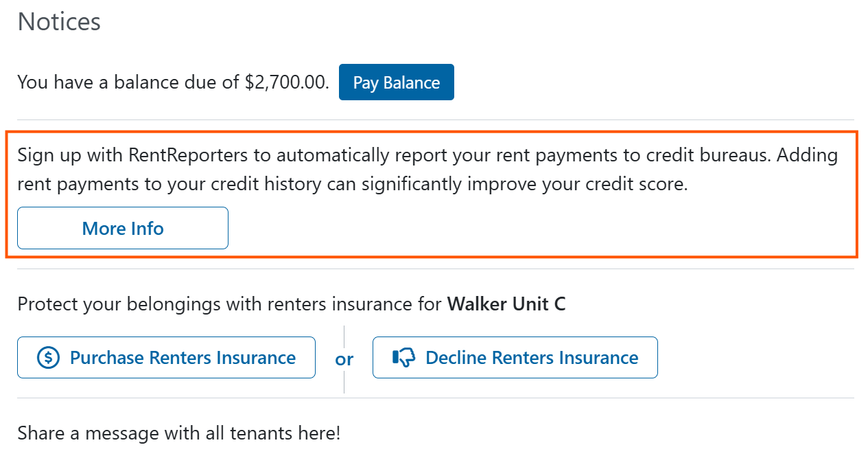Click "You have a balance due" text
The width and height of the screenshot is (868, 456).
click(128, 82)
